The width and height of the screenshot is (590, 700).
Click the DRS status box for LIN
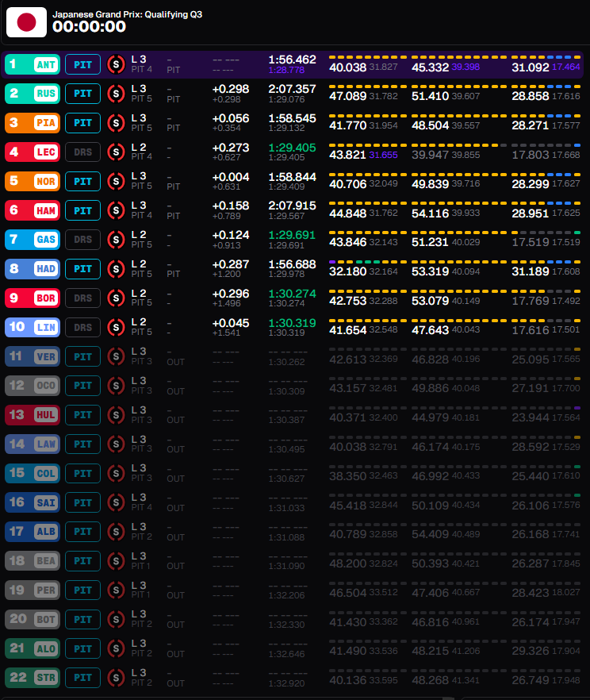(x=83, y=327)
